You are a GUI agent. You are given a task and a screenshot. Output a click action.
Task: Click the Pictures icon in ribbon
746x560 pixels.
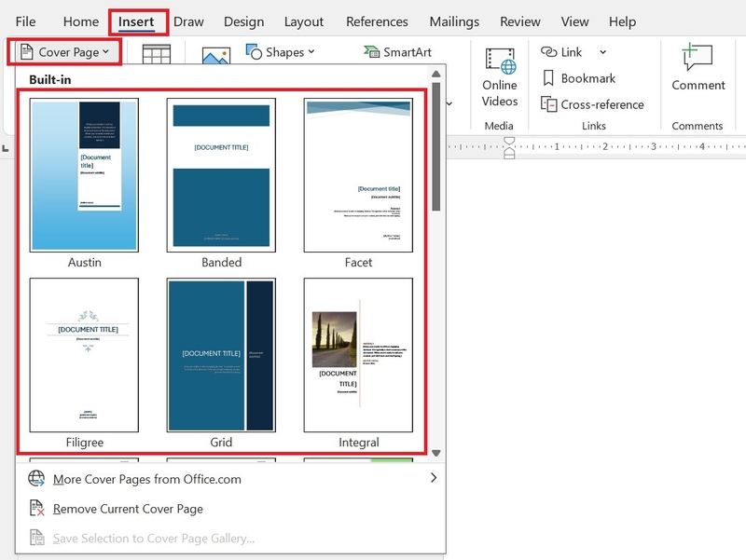[216, 55]
